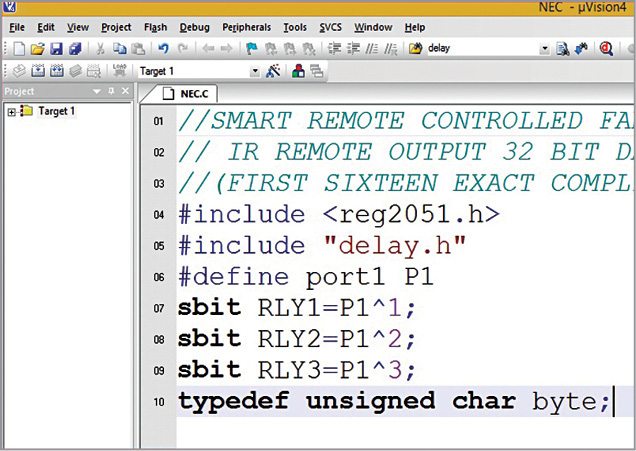Toggle the Project panel pin

click(111, 92)
